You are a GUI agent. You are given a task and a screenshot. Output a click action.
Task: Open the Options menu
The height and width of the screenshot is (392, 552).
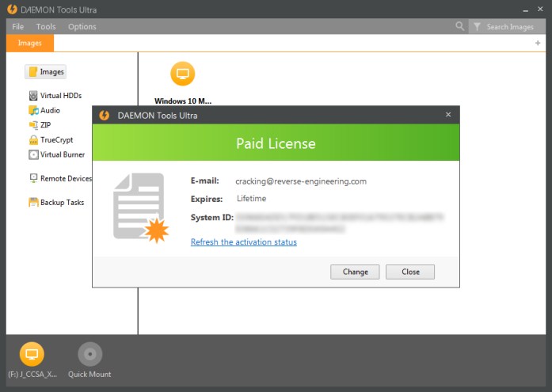pos(82,27)
